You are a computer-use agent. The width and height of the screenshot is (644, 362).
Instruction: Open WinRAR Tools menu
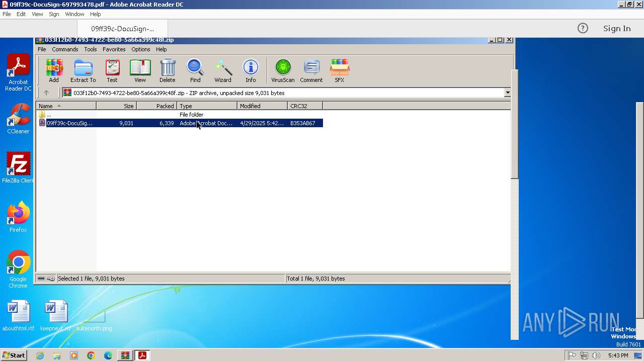(x=91, y=49)
